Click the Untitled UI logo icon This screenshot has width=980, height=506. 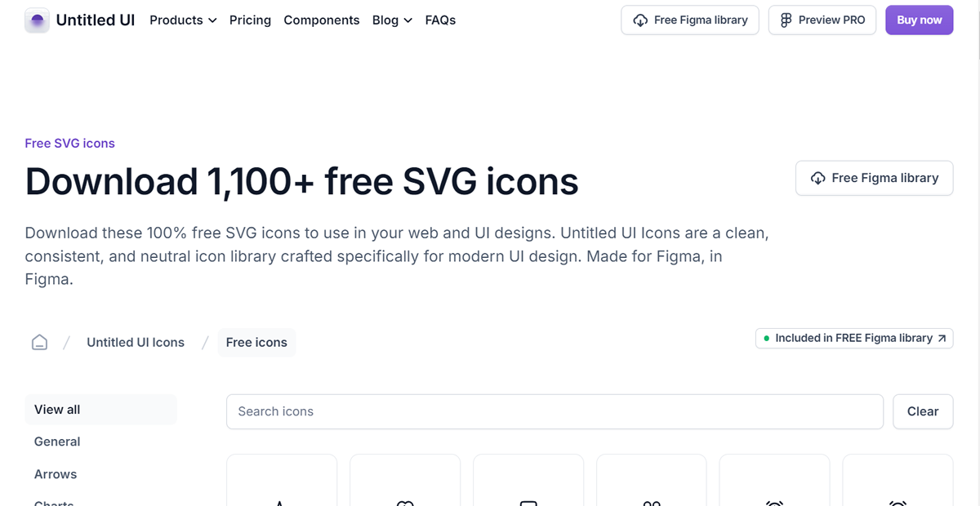tap(38, 20)
